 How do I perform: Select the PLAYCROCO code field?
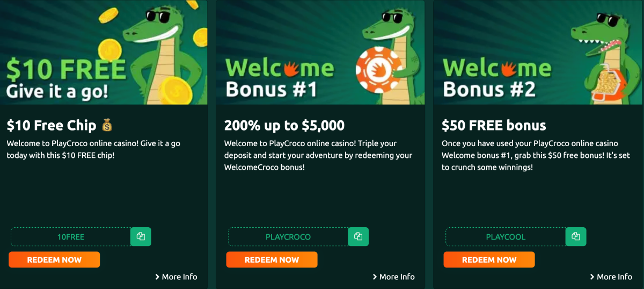288,237
